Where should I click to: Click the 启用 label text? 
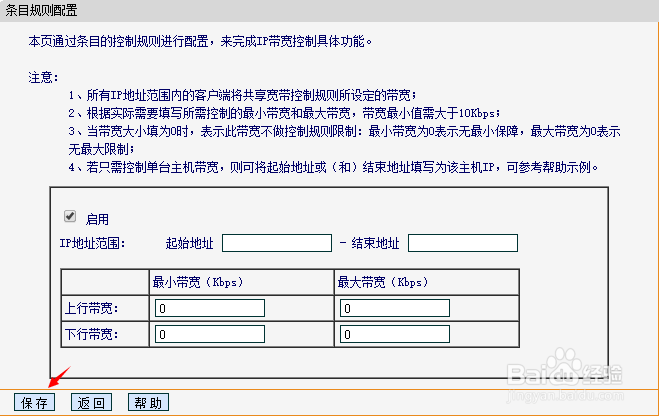pyautogui.click(x=97, y=219)
